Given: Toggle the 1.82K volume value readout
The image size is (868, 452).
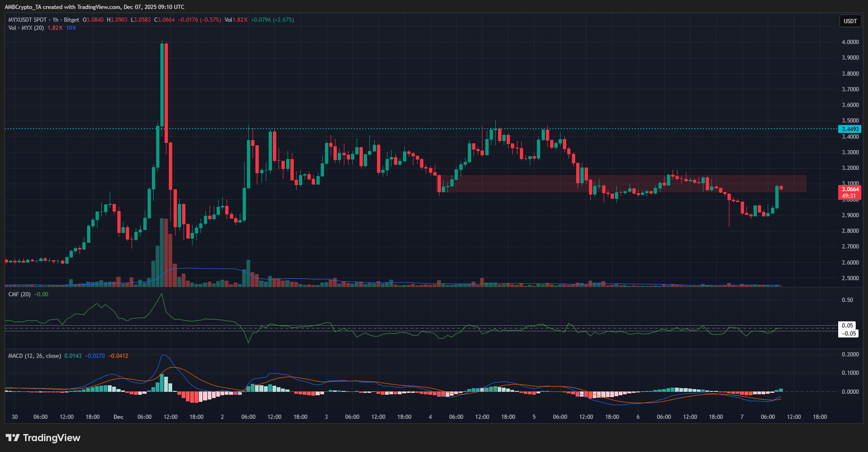Looking at the screenshot, I should coord(55,28).
